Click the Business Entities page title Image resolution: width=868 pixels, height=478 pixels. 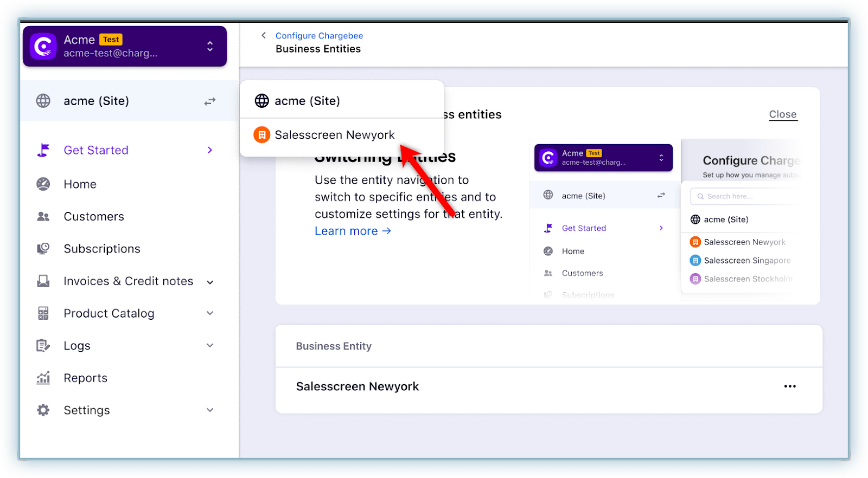(318, 49)
